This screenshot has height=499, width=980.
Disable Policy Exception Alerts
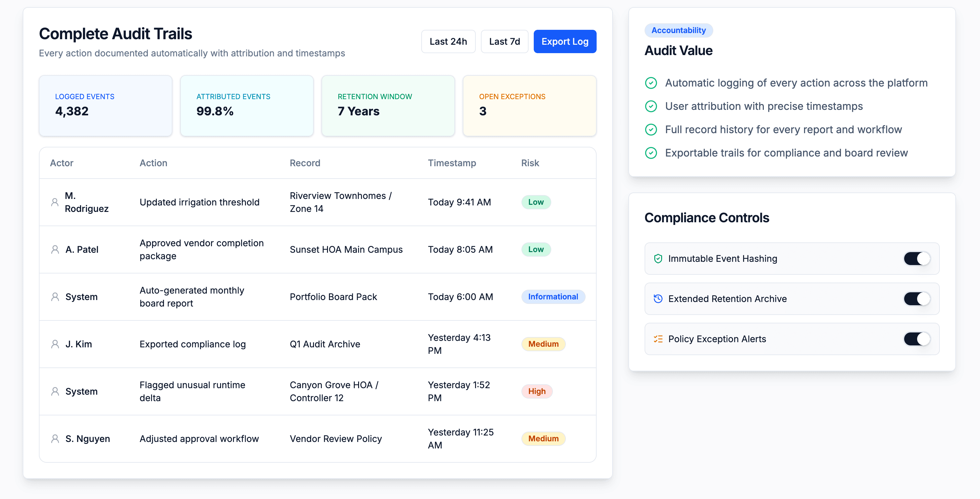[917, 339]
